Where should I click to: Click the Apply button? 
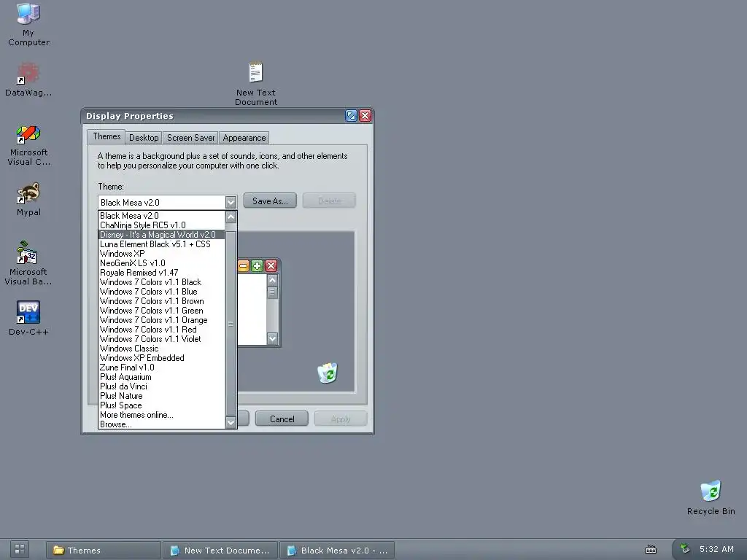(341, 419)
